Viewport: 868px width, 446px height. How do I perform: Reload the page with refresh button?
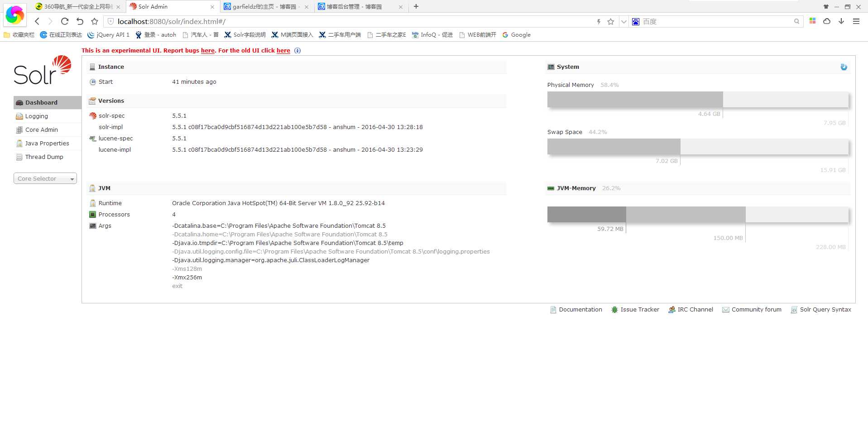coord(65,21)
